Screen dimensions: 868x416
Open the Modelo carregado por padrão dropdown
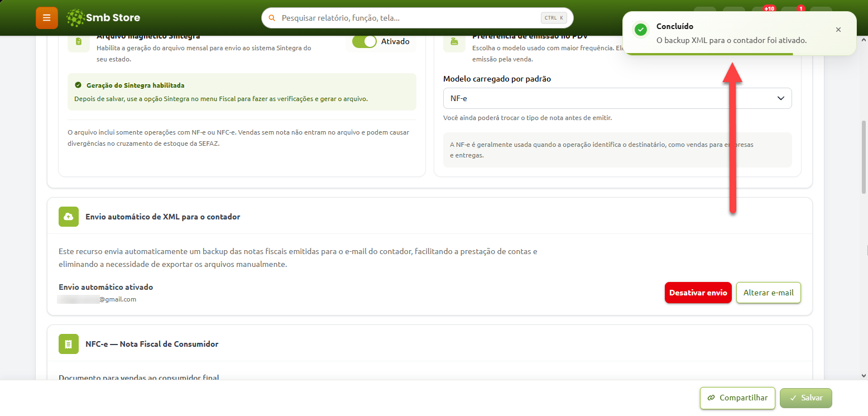point(617,98)
